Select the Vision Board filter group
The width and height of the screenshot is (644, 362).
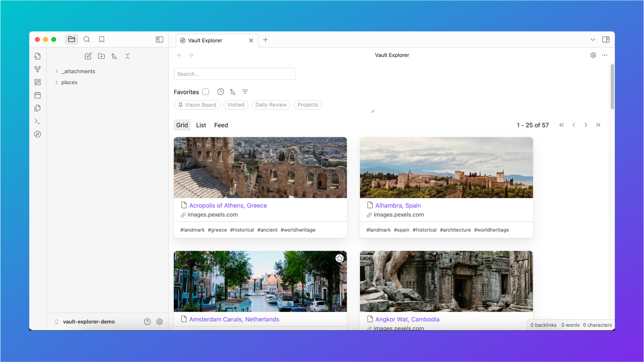[x=197, y=105]
